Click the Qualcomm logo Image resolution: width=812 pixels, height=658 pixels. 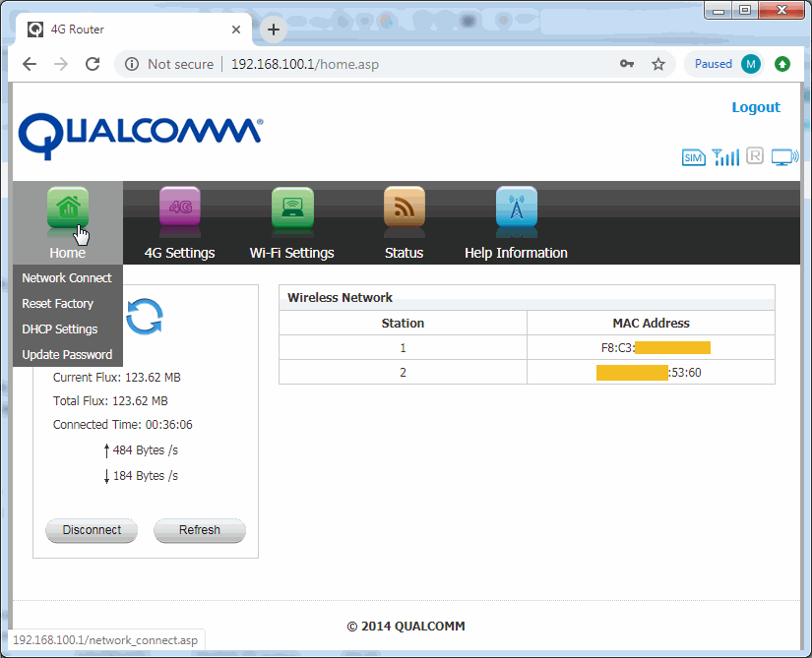141,136
